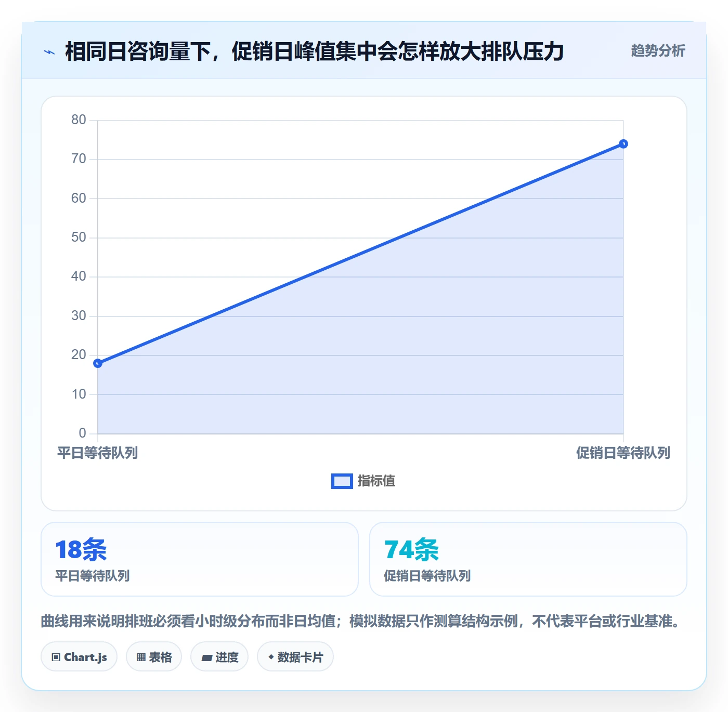Click the 数据卡片 tag chip
The width and height of the screenshot is (728, 712).
(295, 657)
